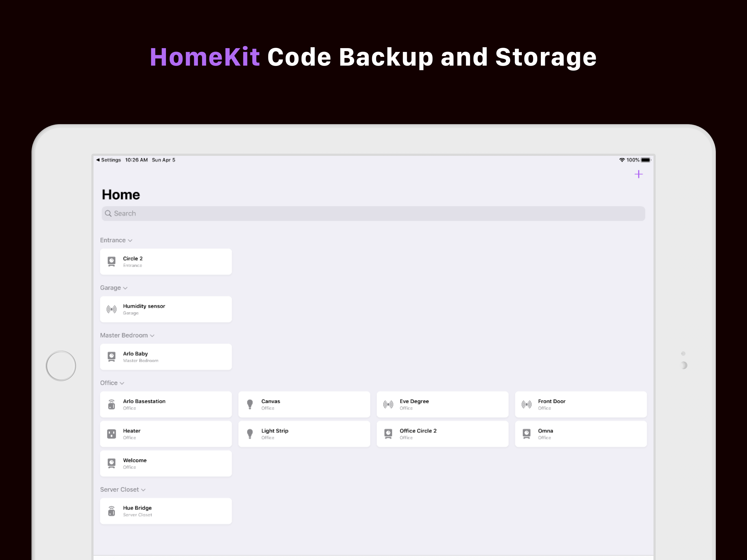Viewport: 747px width, 560px height.
Task: Click the Arlo Basestation bridge icon
Action: [112, 404]
